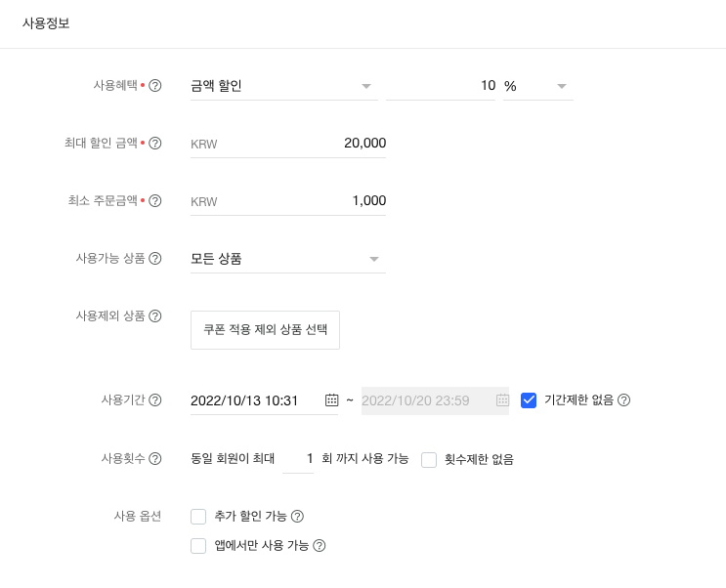Click help icon next to 사용횟수

(155, 458)
